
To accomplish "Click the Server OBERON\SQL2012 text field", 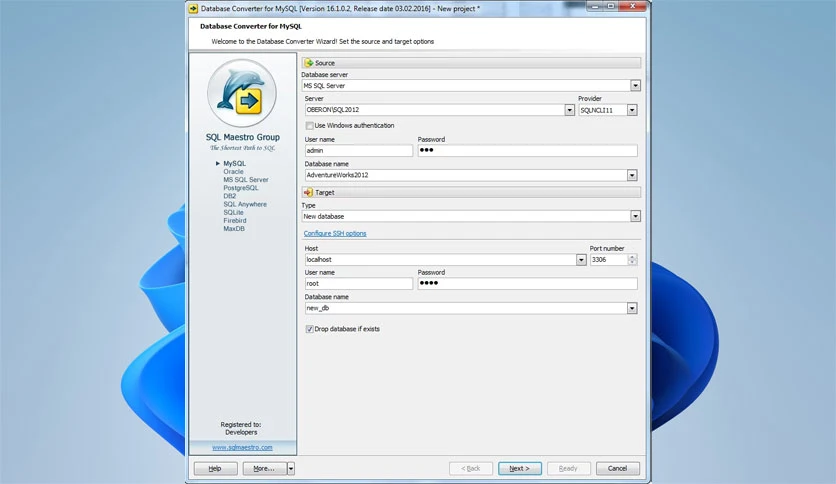I will [x=435, y=110].
